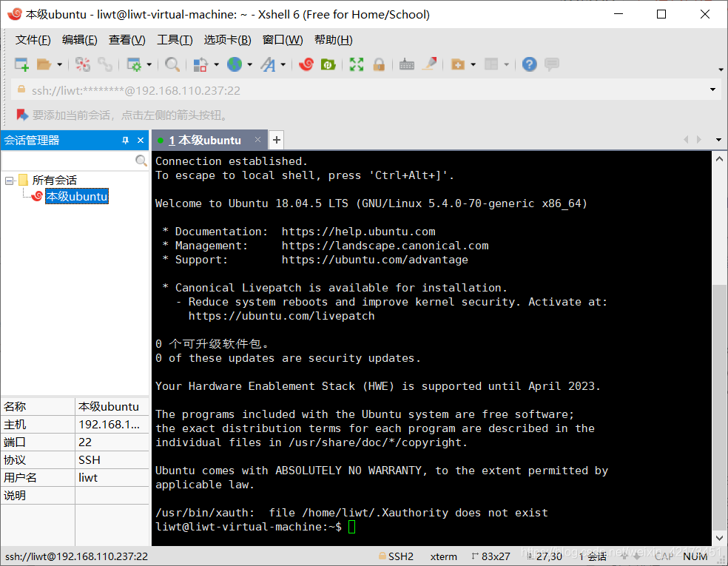The width and height of the screenshot is (728, 566).
Task: Close the 本级ubuntu tab
Action: (x=257, y=139)
